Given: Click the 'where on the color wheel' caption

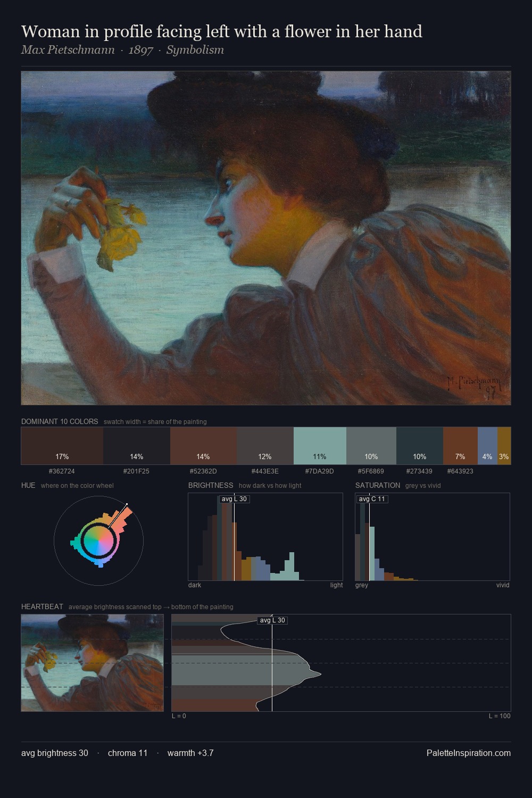Looking at the screenshot, I should (77, 486).
